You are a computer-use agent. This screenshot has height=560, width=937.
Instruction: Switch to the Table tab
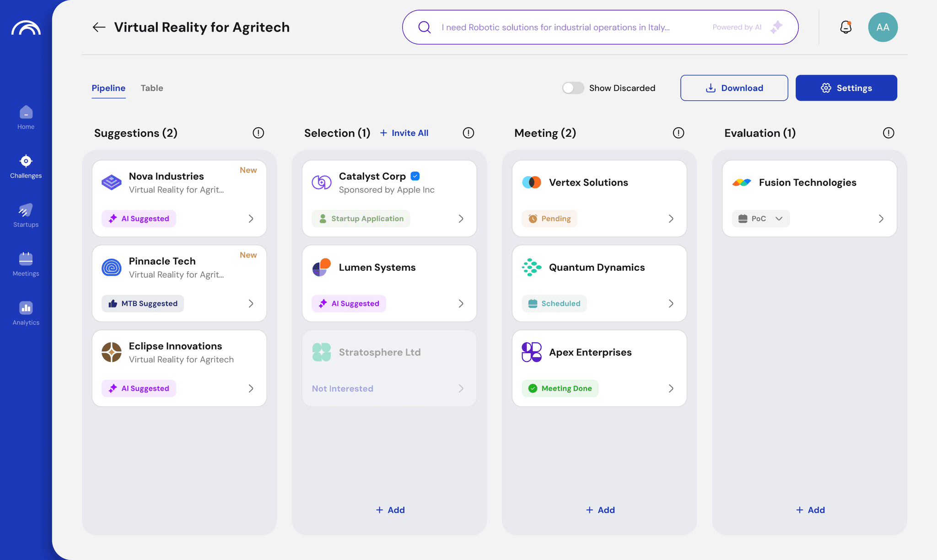point(152,88)
